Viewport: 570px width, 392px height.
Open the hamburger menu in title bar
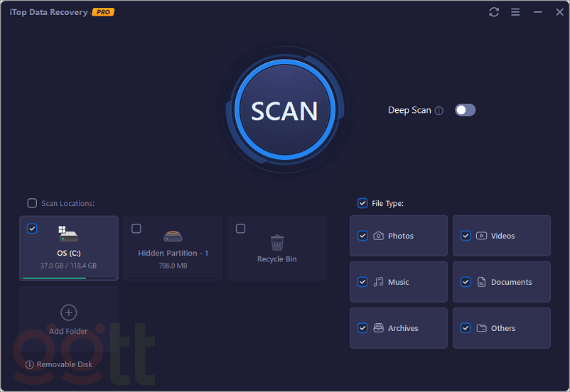515,12
